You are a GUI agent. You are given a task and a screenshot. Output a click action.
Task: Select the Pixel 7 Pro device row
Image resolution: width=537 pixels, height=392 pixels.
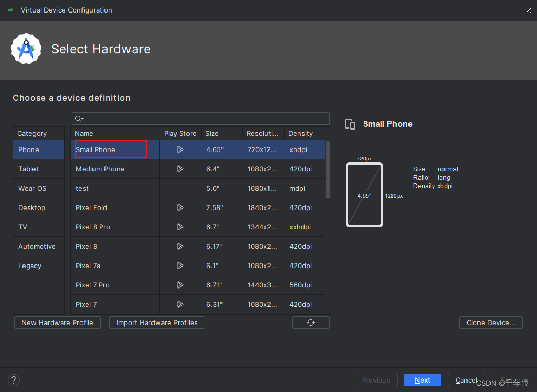[197, 285]
